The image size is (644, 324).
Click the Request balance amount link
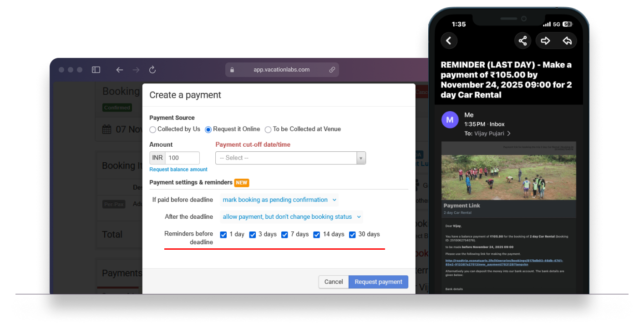178,170
